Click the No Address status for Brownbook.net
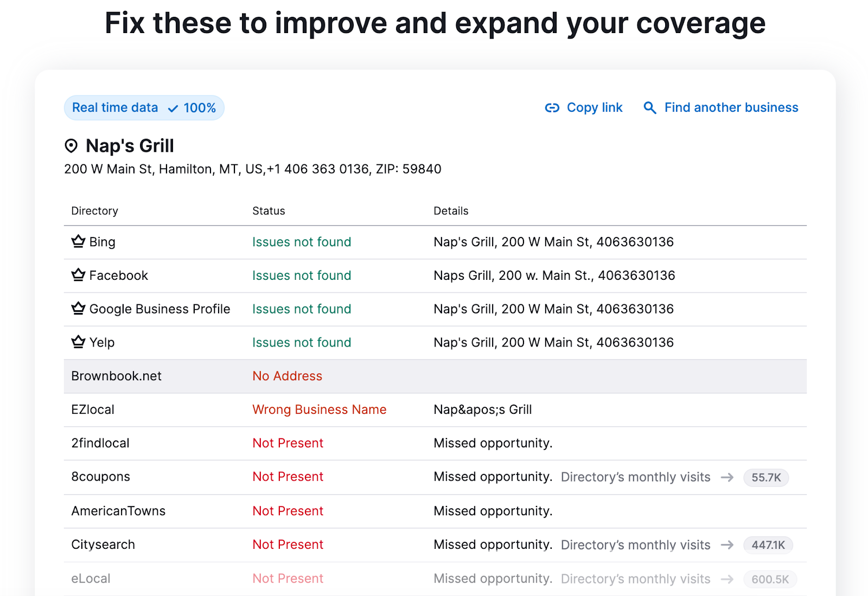Viewport: 868px width, 596px height. tap(287, 376)
